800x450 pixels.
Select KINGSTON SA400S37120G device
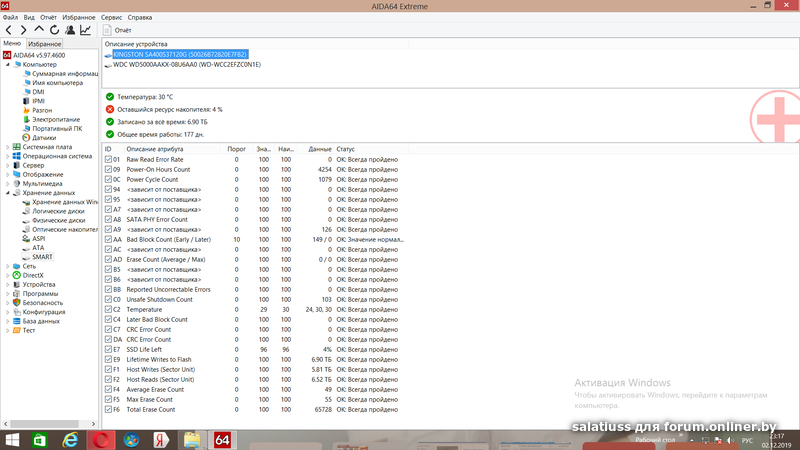click(x=180, y=54)
